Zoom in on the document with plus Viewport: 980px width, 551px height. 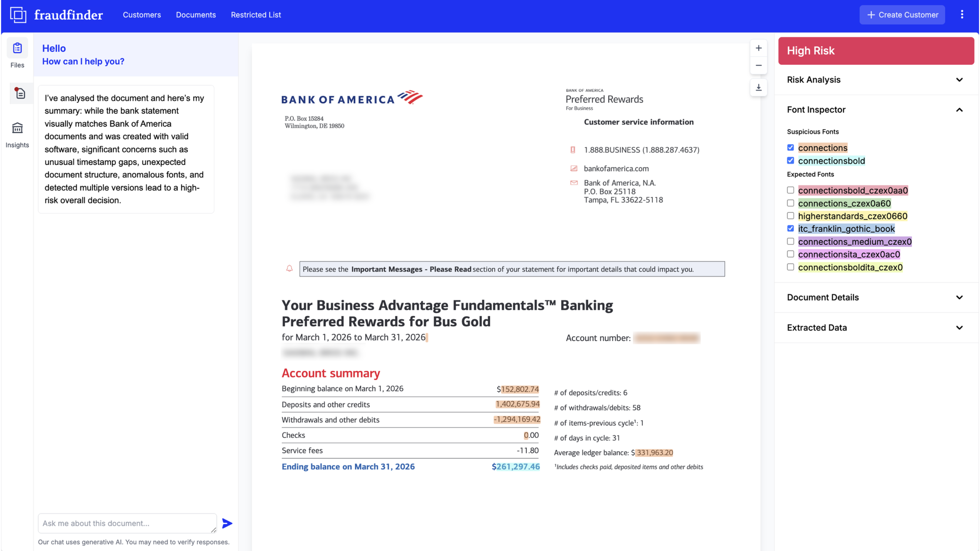tap(758, 48)
